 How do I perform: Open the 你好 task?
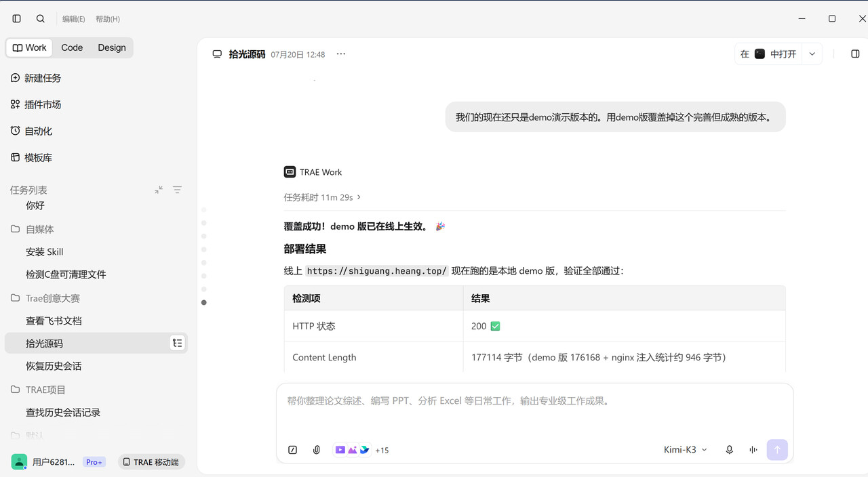coord(35,205)
